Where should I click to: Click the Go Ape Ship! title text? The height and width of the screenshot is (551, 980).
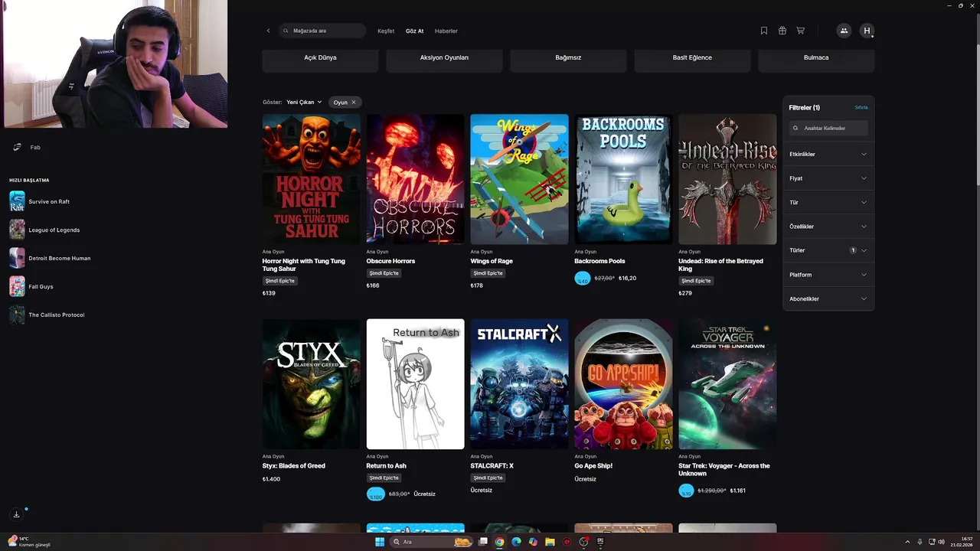(x=593, y=466)
